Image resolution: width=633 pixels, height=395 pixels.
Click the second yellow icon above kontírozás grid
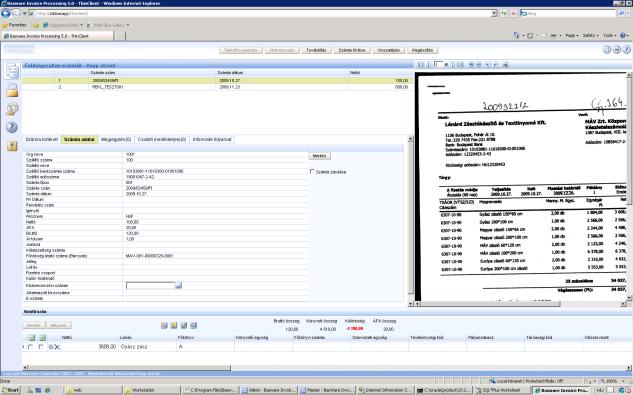coord(174,325)
